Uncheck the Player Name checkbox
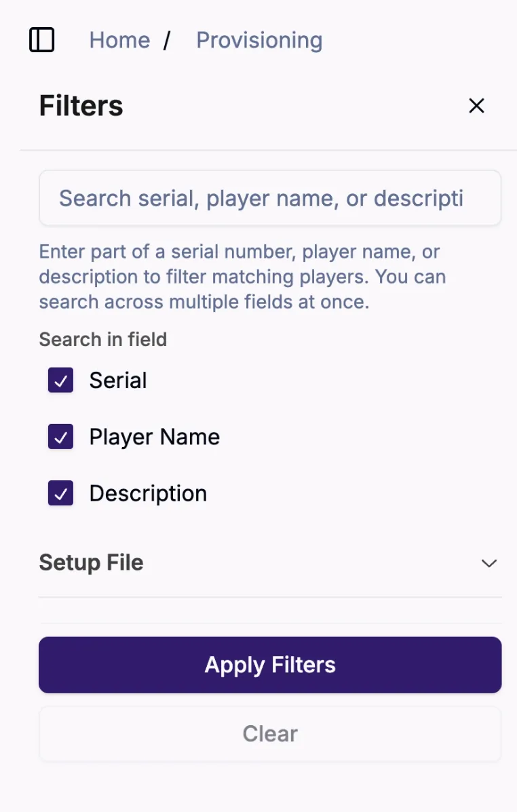517x812 pixels. [x=60, y=437]
